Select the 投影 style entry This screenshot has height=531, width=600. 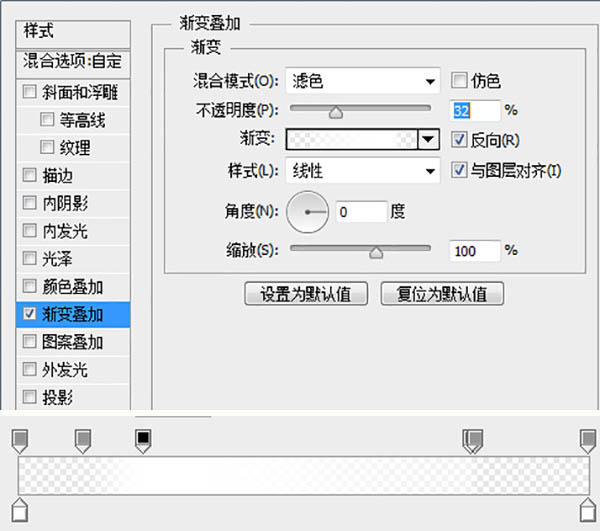click(x=73, y=397)
